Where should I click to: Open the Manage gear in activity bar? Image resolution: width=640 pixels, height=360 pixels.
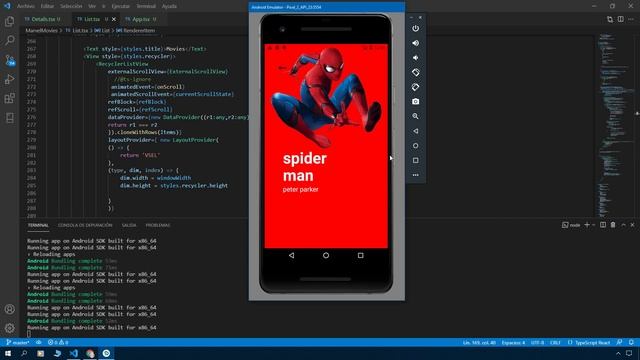coord(9,328)
